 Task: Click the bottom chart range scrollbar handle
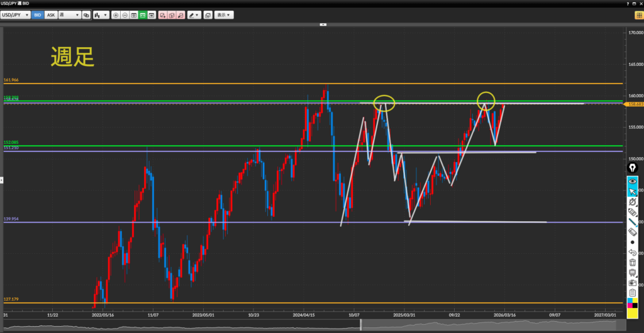(361, 325)
